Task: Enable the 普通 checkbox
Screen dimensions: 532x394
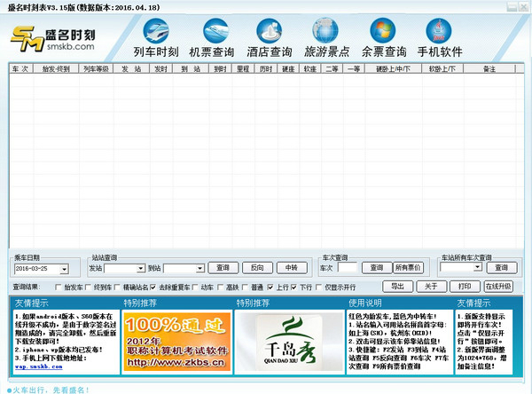Action: tap(246, 288)
